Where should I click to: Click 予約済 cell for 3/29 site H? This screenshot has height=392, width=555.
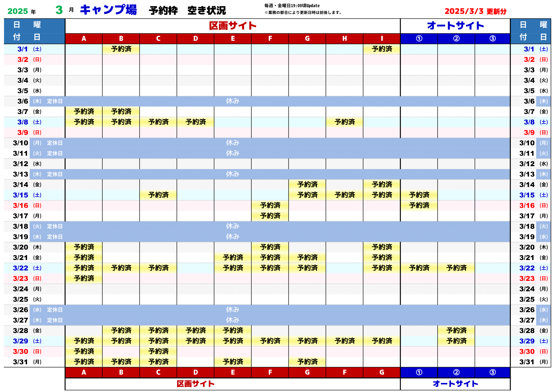345,341
